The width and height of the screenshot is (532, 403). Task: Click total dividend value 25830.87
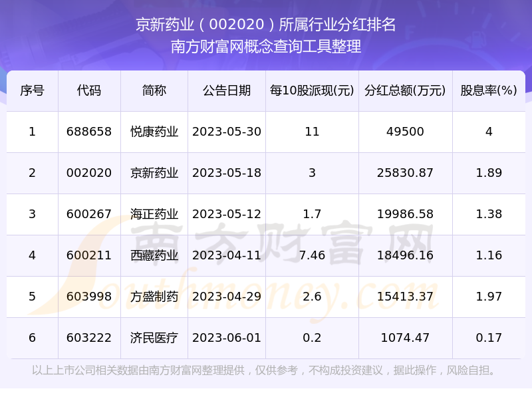(405, 173)
